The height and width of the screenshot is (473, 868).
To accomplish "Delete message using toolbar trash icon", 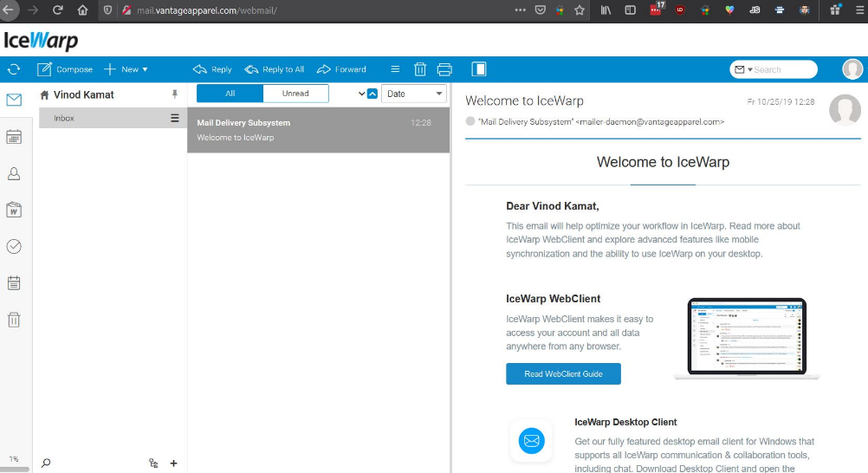I will point(420,69).
